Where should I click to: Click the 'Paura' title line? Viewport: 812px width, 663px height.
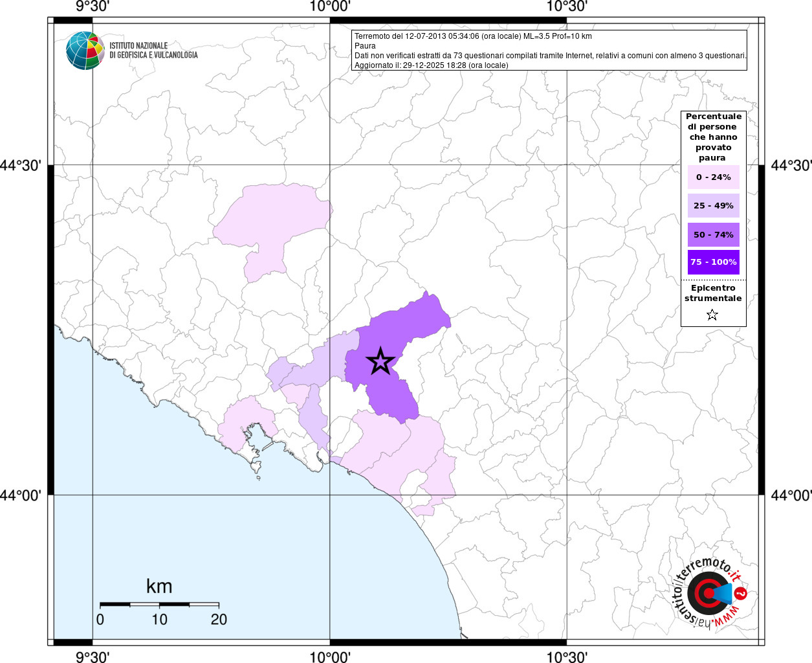[x=365, y=46]
